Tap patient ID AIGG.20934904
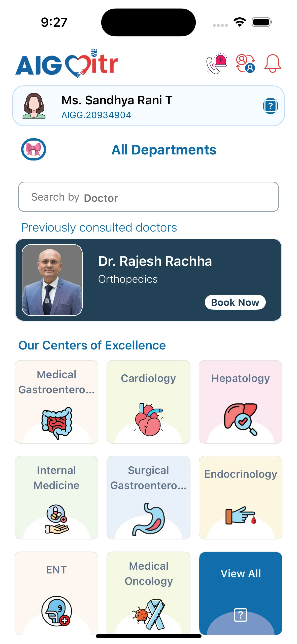The width and height of the screenshot is (297, 644). click(96, 115)
